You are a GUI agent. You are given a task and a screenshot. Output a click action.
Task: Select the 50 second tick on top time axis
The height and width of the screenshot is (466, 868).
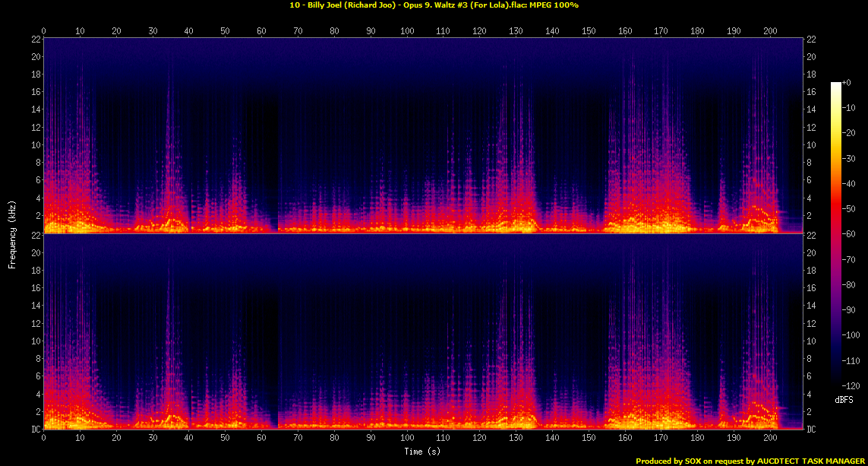pos(226,30)
